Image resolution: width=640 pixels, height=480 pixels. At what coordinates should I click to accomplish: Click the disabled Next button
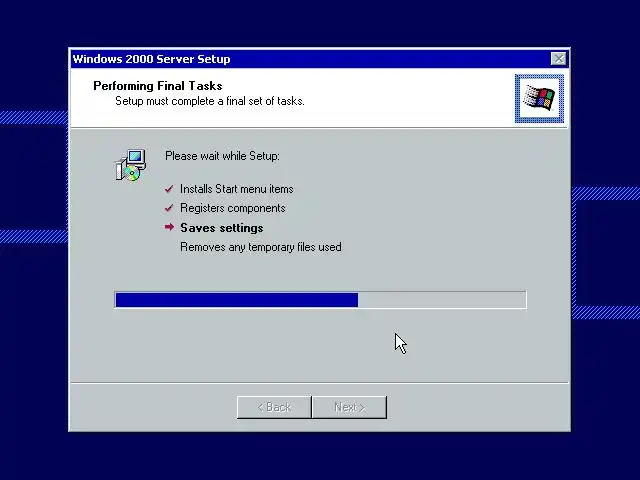(x=349, y=407)
